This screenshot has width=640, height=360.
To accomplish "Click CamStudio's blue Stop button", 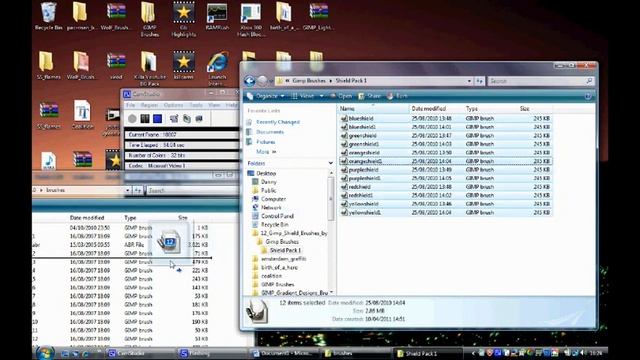I will [158, 119].
